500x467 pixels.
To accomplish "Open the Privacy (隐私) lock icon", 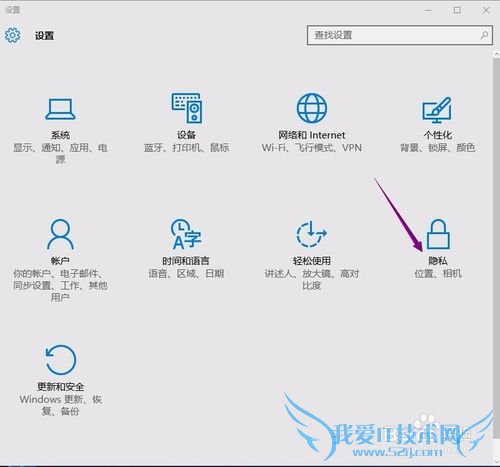I will pos(438,234).
